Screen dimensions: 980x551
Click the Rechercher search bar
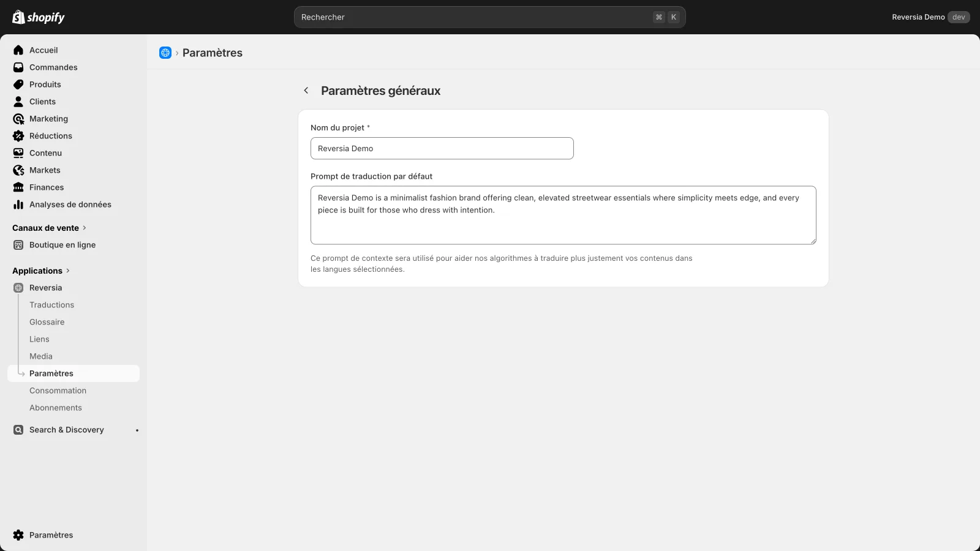point(489,17)
